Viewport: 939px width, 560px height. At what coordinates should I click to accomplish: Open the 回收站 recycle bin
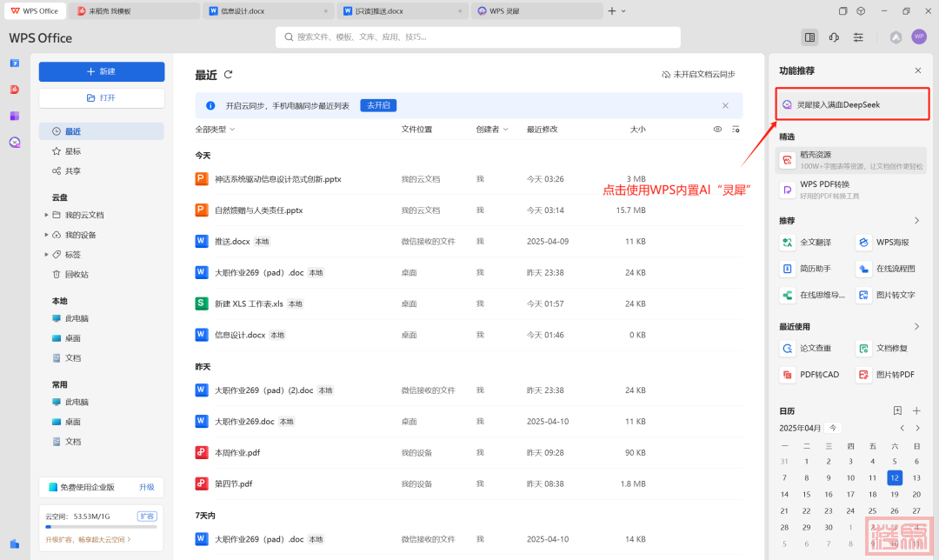pos(70,274)
